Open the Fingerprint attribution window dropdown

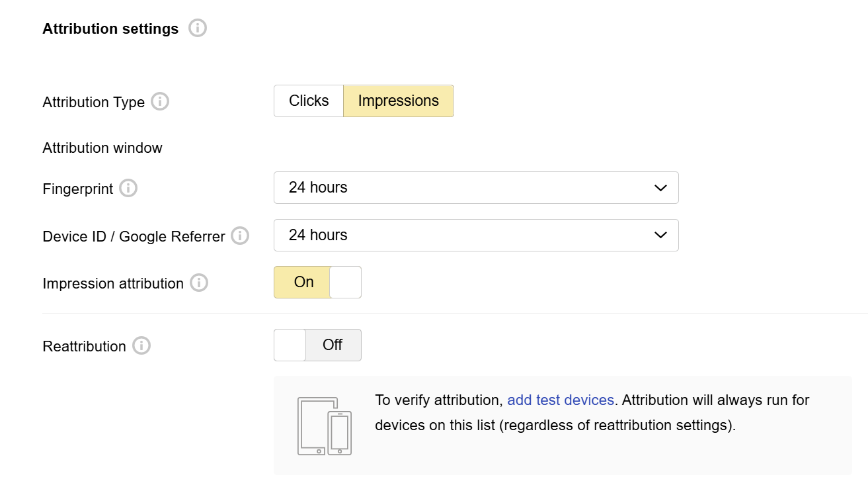[476, 188]
